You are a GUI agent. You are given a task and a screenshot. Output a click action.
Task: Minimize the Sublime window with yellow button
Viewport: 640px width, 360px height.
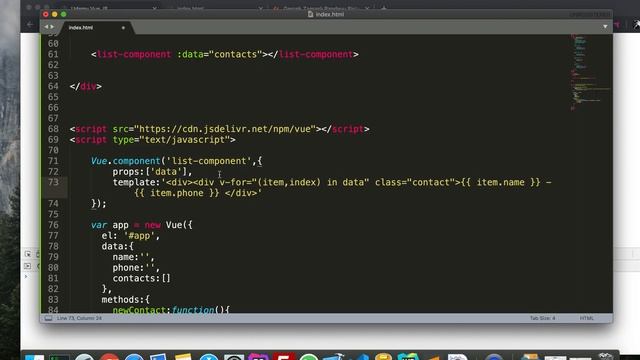click(x=55, y=14)
